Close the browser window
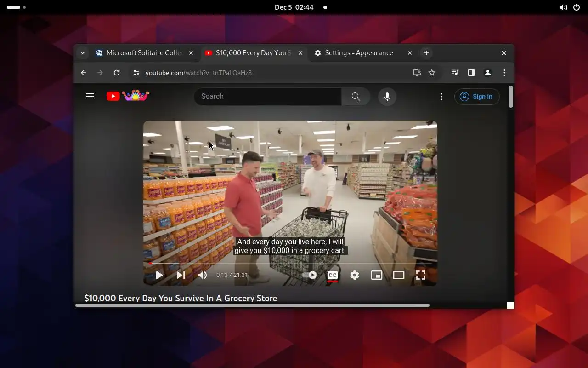Screen dimensions: 588x368 [x=504, y=53]
